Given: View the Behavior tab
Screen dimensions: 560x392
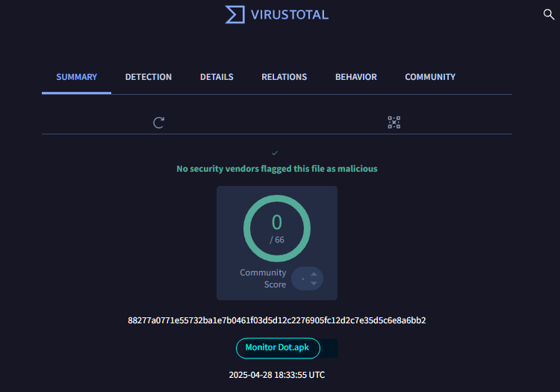Looking at the screenshot, I should pyautogui.click(x=355, y=77).
